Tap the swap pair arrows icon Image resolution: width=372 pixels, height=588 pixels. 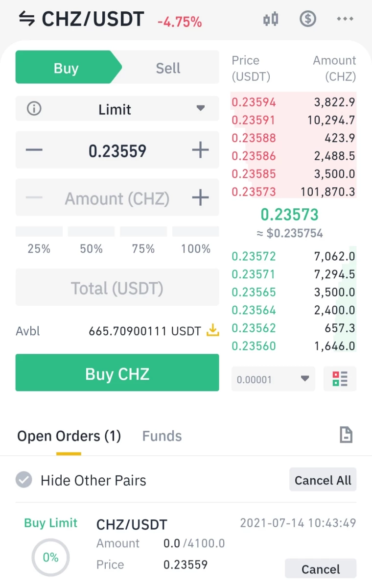[27, 19]
